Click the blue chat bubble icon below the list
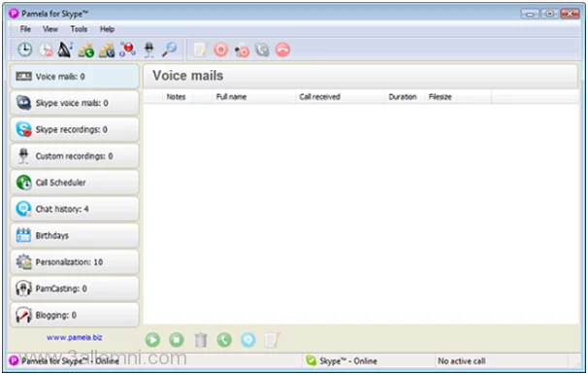Screen dimensions: 588x375 tap(247, 340)
